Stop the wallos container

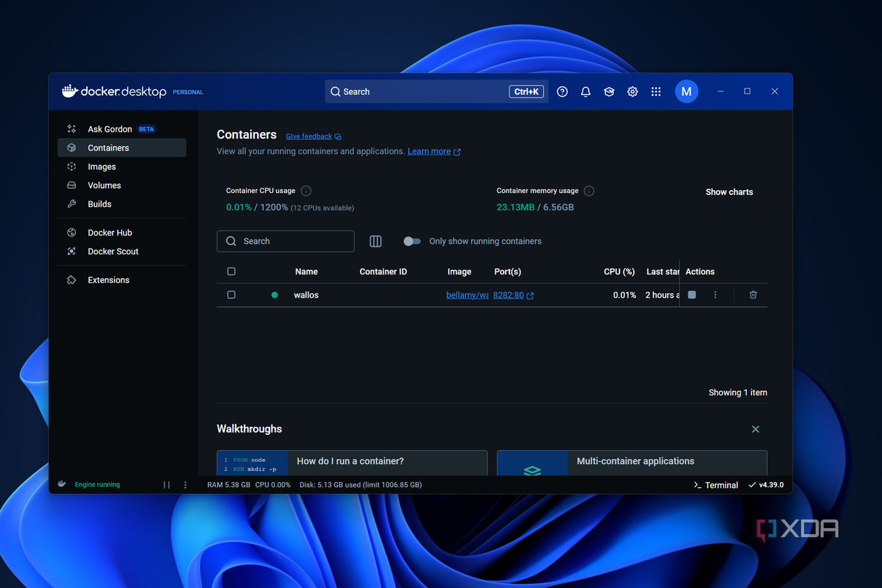pyautogui.click(x=692, y=295)
